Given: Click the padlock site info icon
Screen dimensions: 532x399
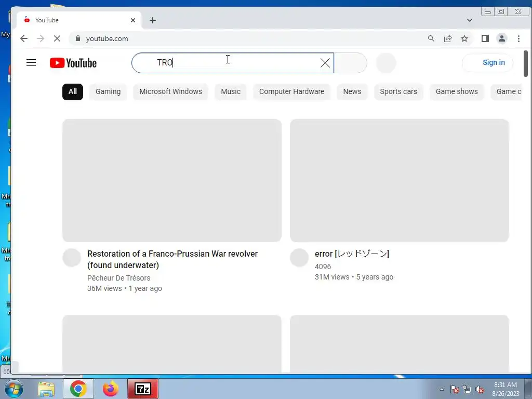Looking at the screenshot, I should pyautogui.click(x=78, y=38).
